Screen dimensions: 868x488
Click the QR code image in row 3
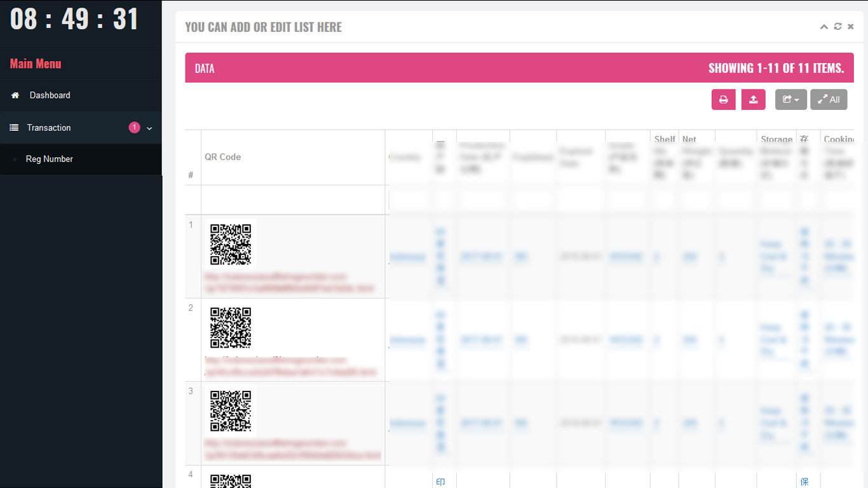pyautogui.click(x=231, y=411)
